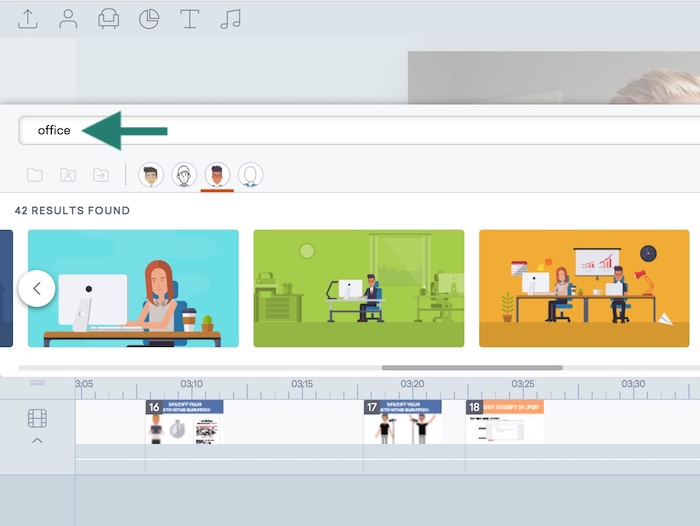Open the music note audio library
The height and width of the screenshot is (526, 700).
click(x=230, y=19)
